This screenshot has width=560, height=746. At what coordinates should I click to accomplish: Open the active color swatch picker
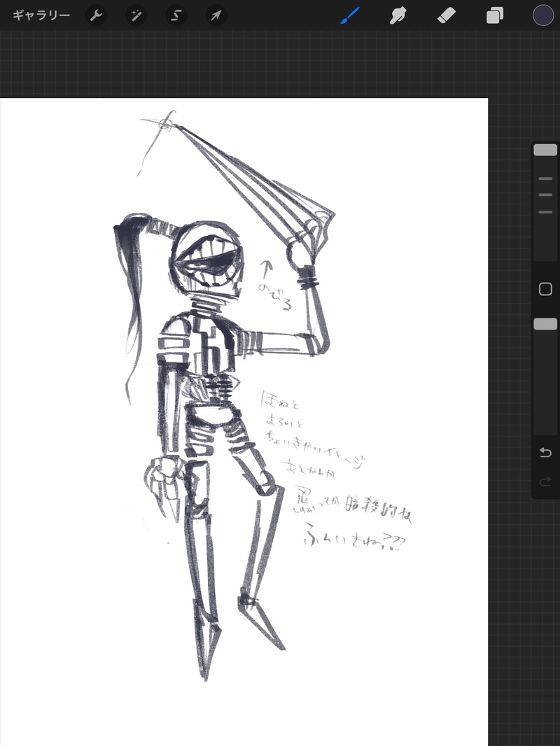[543, 15]
